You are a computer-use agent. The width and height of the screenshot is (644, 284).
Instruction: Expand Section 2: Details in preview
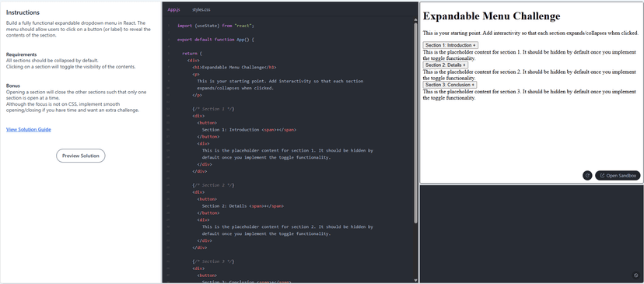tap(445, 65)
